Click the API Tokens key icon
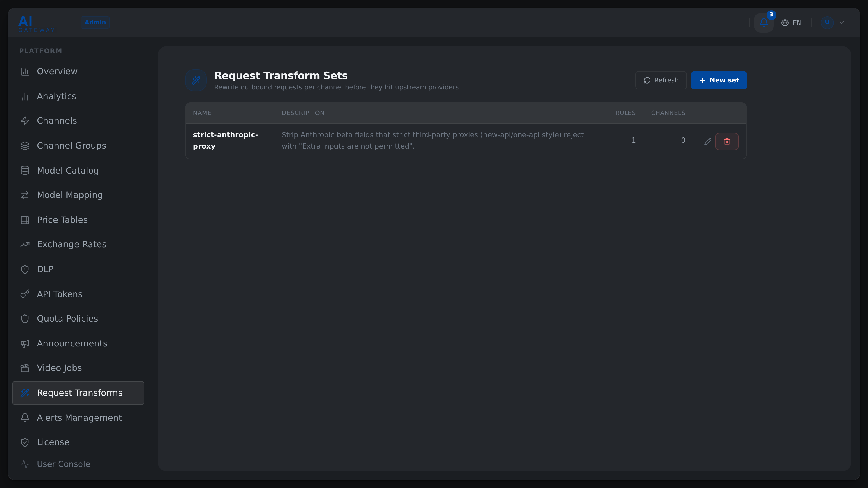Image resolution: width=868 pixels, height=488 pixels. click(x=25, y=294)
